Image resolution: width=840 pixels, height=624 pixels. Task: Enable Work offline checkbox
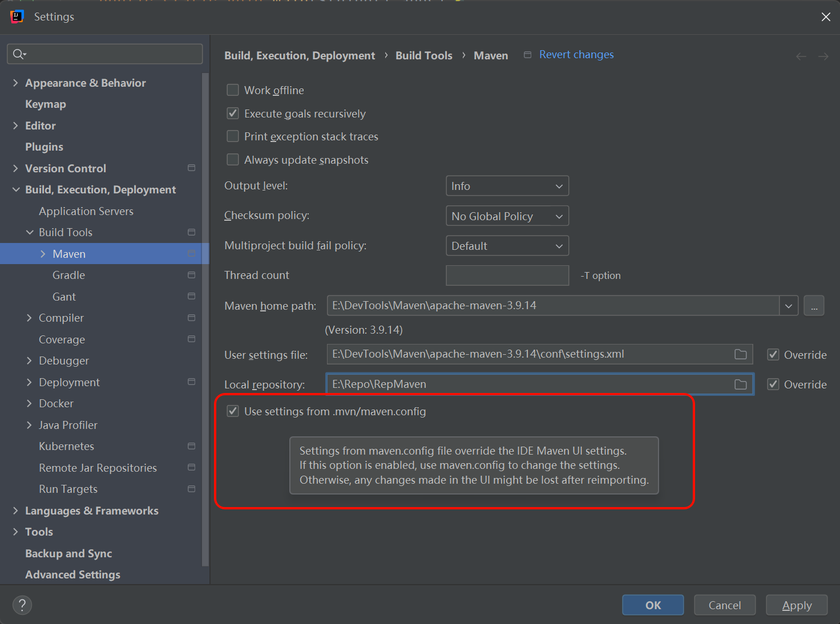point(233,90)
